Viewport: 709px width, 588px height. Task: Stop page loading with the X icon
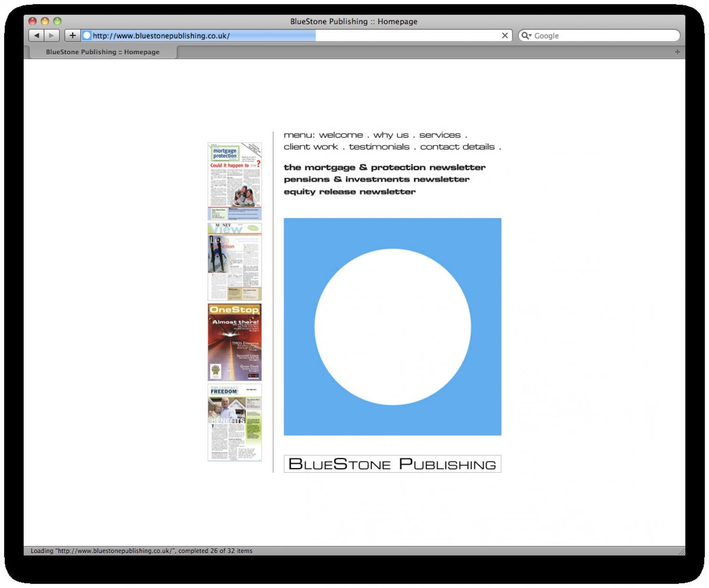click(504, 35)
